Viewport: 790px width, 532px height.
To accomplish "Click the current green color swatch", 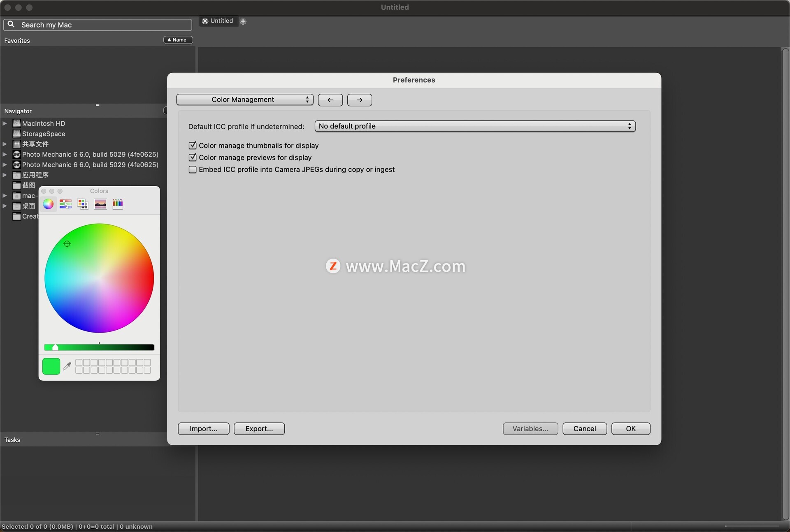I will coord(51,366).
